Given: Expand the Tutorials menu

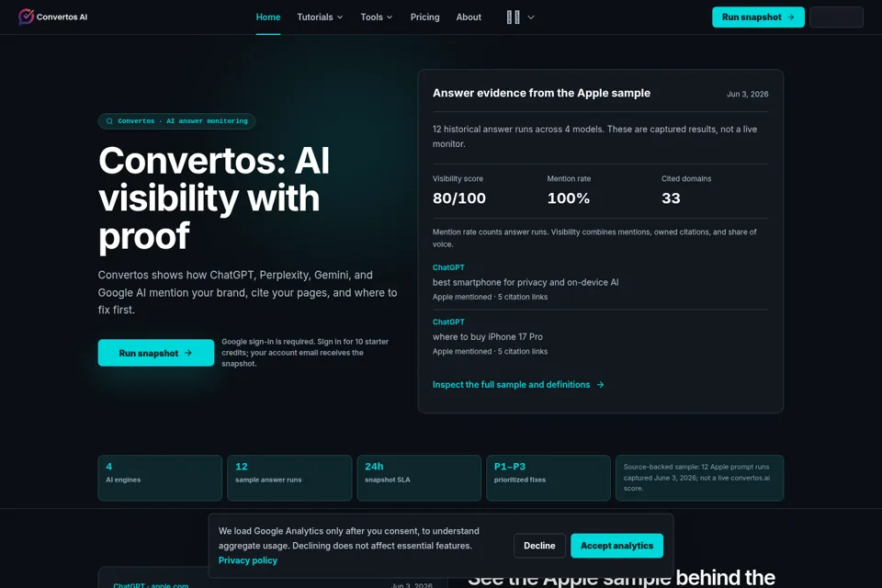Looking at the screenshot, I should click(320, 17).
